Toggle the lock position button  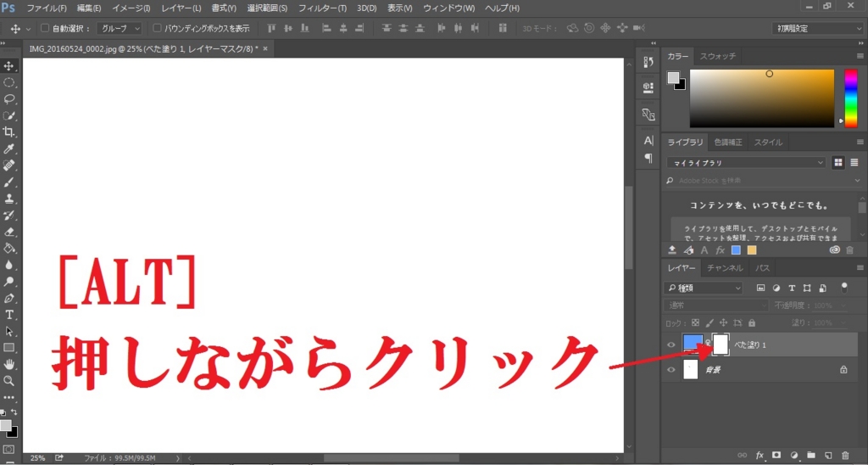[x=724, y=322]
